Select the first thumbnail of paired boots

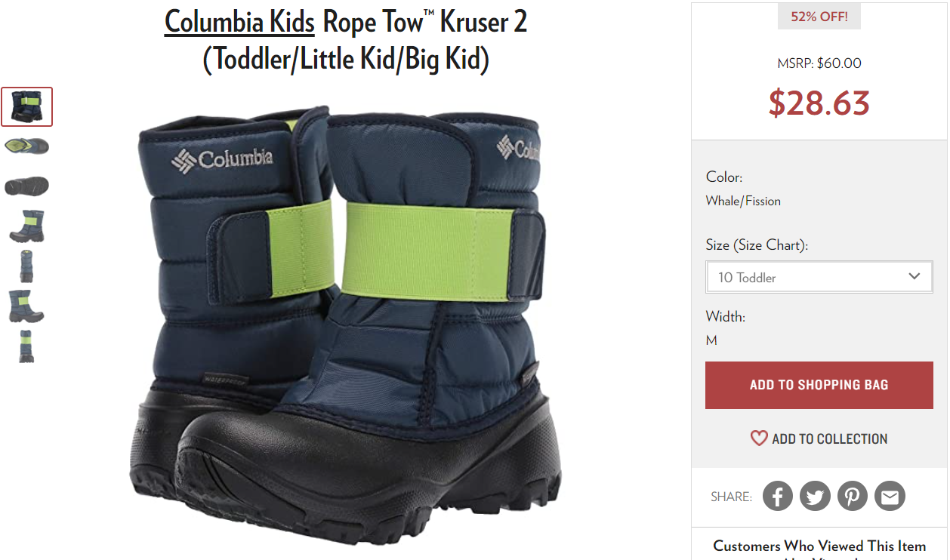click(x=27, y=106)
